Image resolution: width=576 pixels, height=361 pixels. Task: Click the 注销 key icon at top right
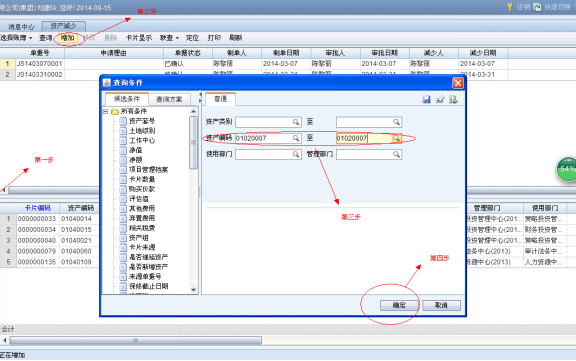tap(510, 7)
